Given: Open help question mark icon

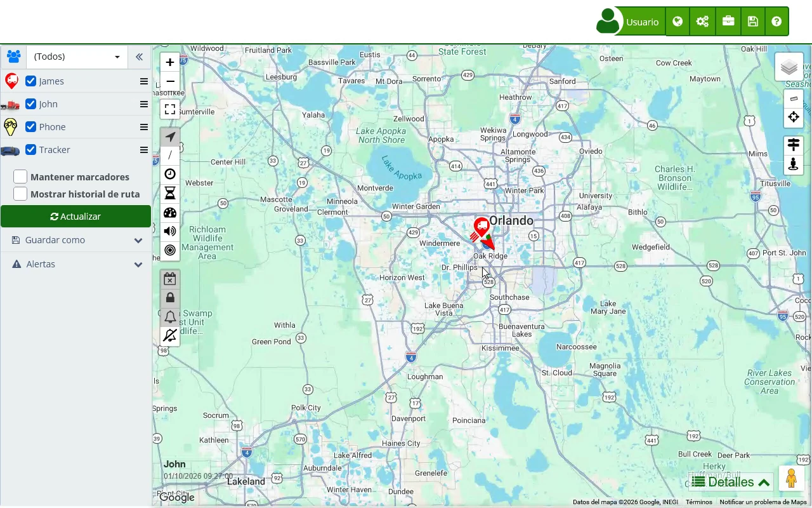Looking at the screenshot, I should click(776, 22).
